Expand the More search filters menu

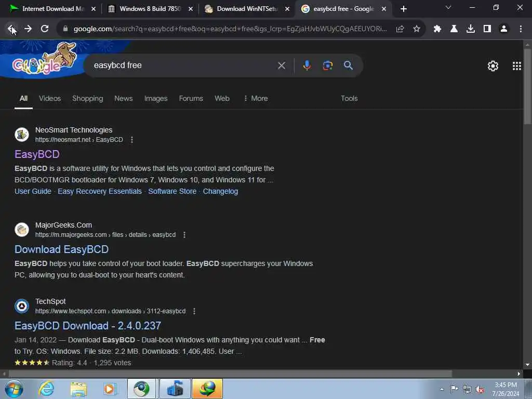coord(256,98)
